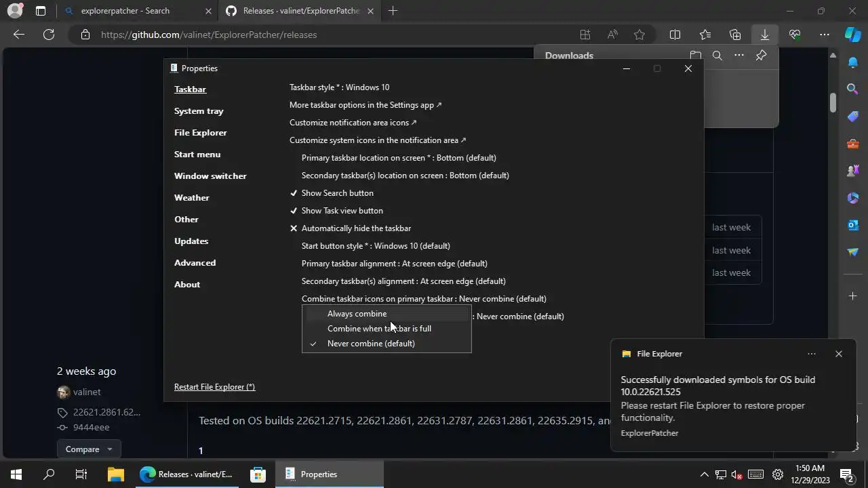Change the Start button style setting
Viewport: 868px width, 488px height.
pos(376,246)
